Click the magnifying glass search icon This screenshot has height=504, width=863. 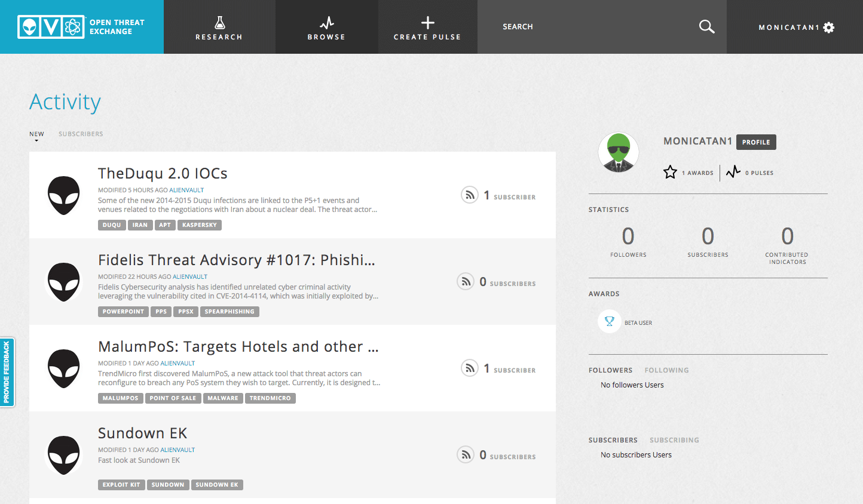click(706, 26)
